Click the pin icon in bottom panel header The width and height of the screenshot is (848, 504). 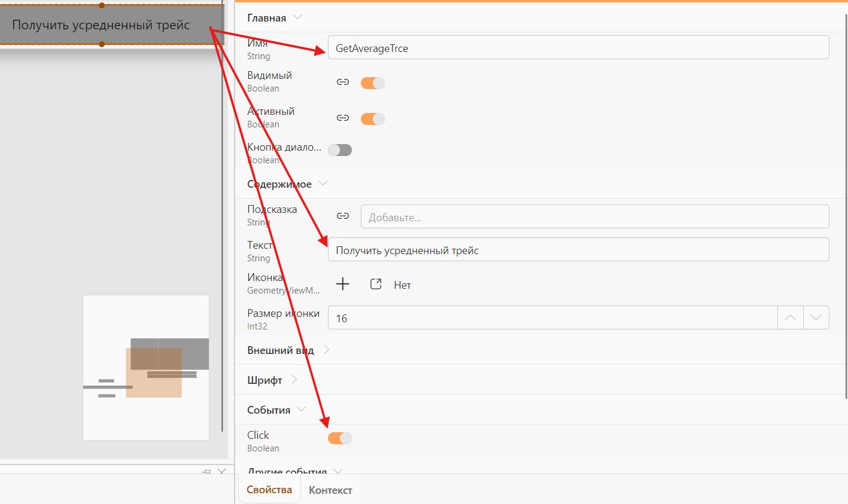(x=206, y=472)
